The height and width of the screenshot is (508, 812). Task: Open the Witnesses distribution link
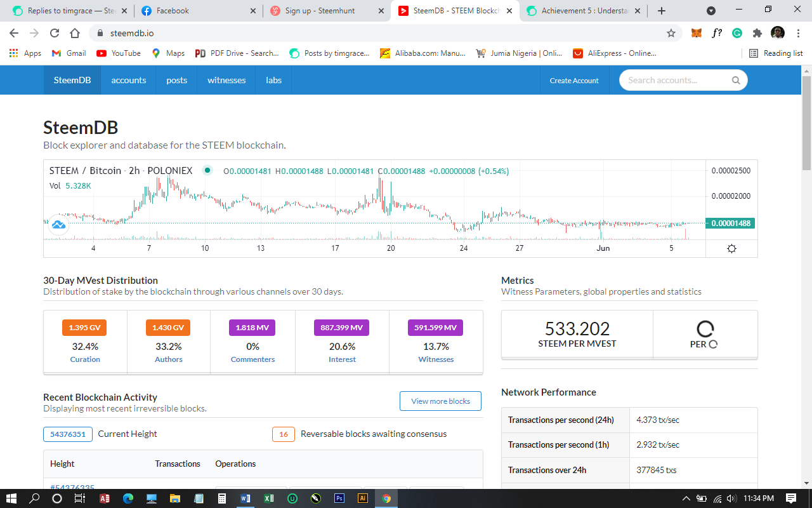(x=436, y=359)
